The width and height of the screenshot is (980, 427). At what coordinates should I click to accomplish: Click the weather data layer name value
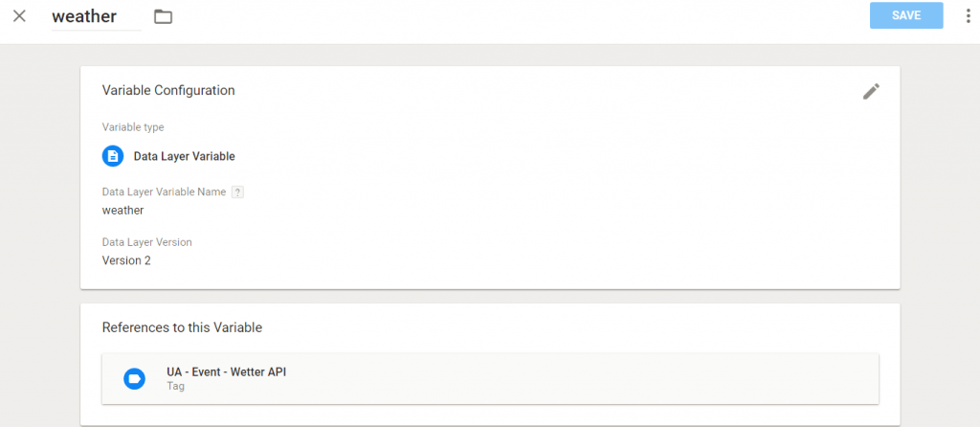[122, 210]
